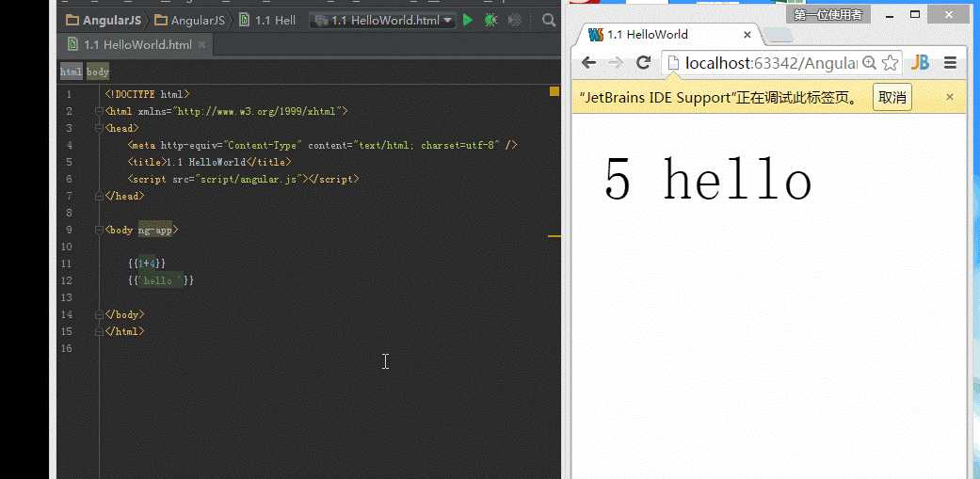Click the page info icon in address bar
Screen dimensions: 980x479
[x=673, y=62]
